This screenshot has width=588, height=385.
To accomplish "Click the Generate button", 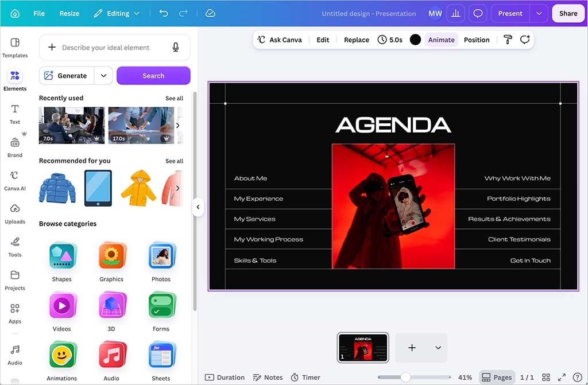I will [67, 75].
